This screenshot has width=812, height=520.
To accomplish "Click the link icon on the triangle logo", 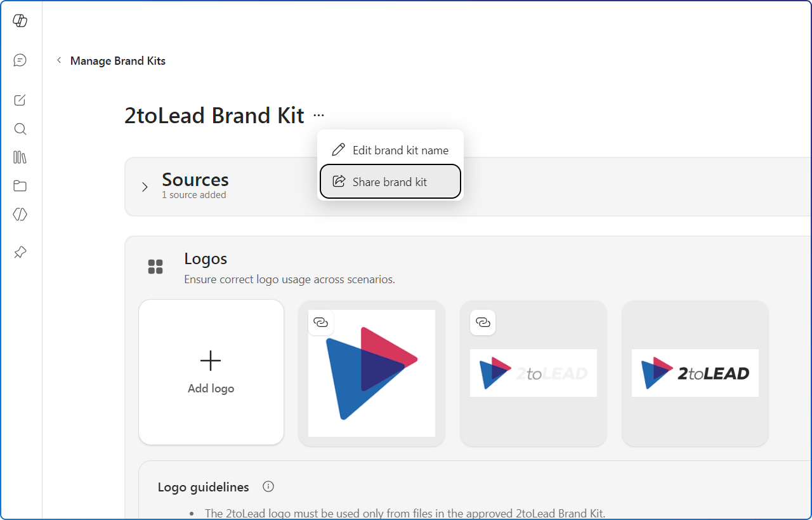I will pos(321,323).
